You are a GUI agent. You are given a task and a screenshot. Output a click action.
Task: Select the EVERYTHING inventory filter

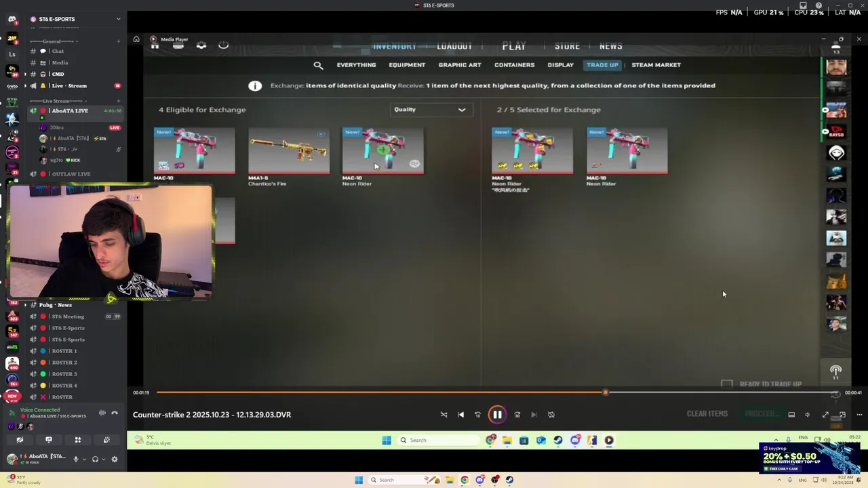pyautogui.click(x=356, y=65)
